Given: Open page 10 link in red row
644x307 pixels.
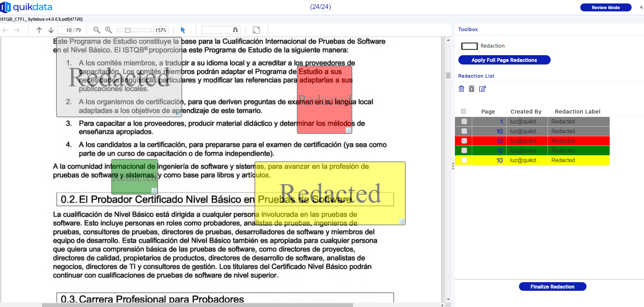Looking at the screenshot, I should tap(499, 141).
